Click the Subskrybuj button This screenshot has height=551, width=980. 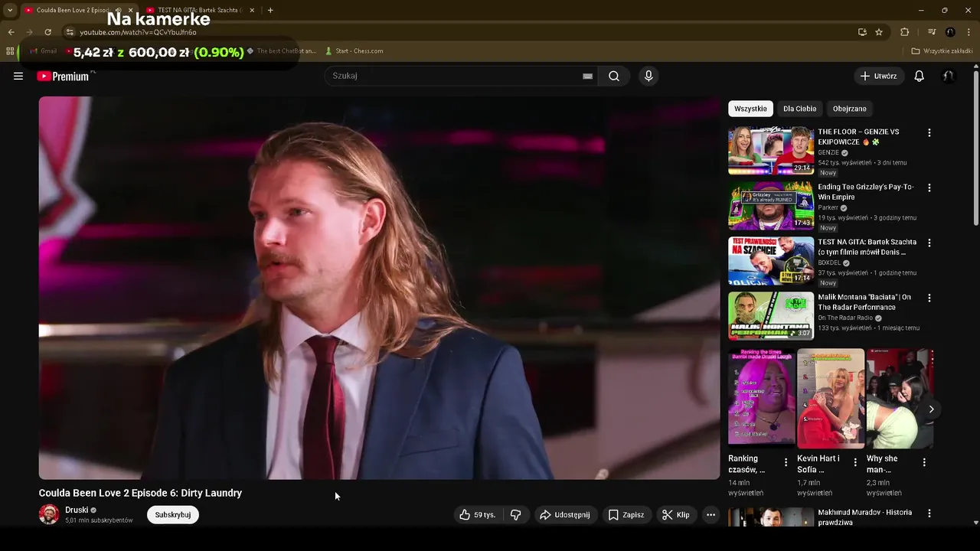click(x=173, y=515)
